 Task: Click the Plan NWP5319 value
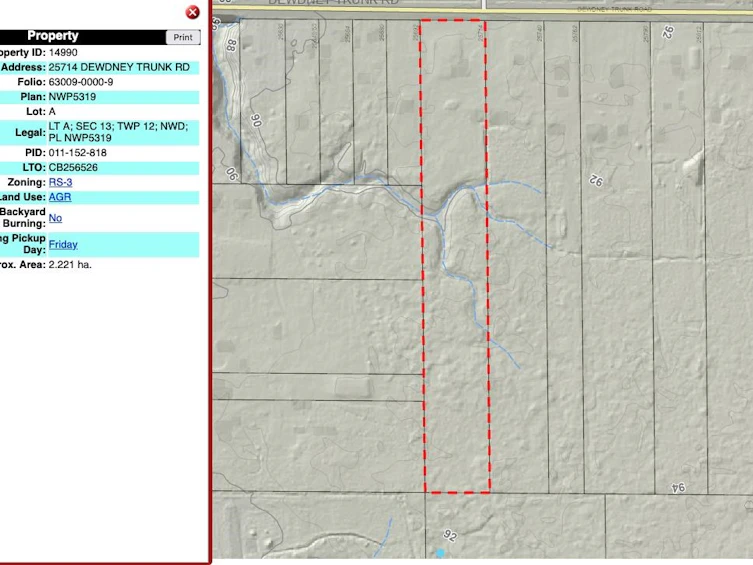click(x=72, y=97)
